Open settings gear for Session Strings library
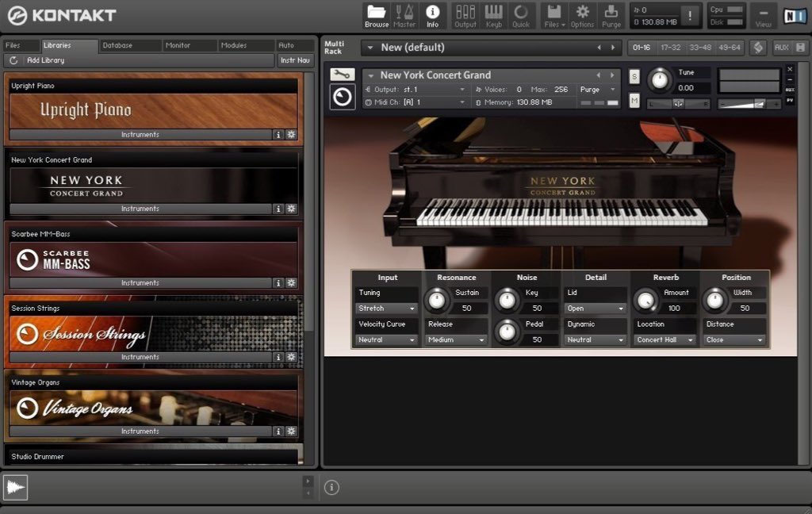The width and height of the screenshot is (812, 514). 291,357
